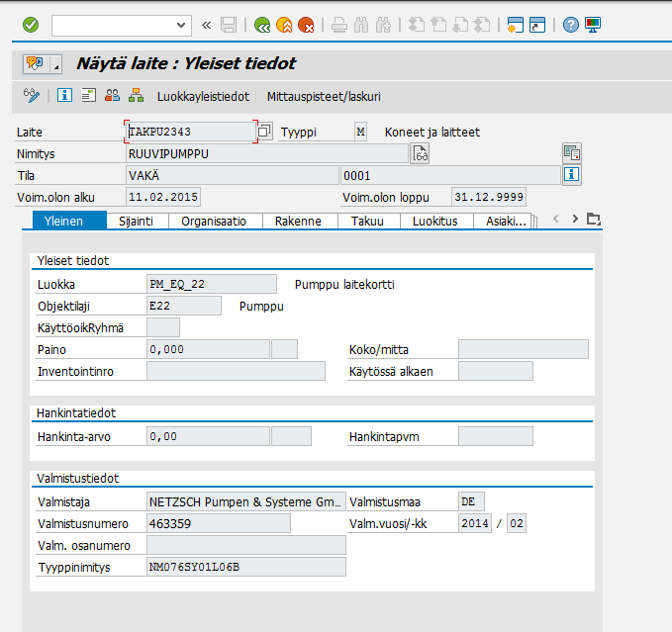Switch to the Sijainti tab
The image size is (672, 632).
(136, 221)
